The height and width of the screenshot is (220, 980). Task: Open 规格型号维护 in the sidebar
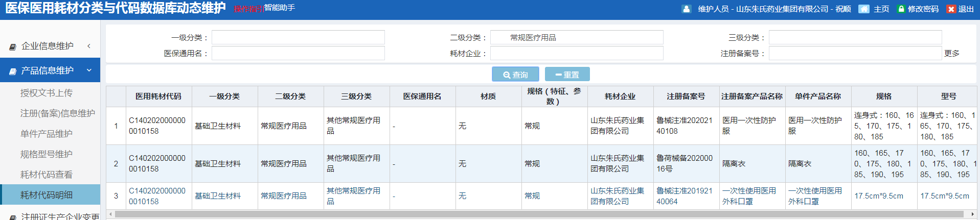[46, 154]
